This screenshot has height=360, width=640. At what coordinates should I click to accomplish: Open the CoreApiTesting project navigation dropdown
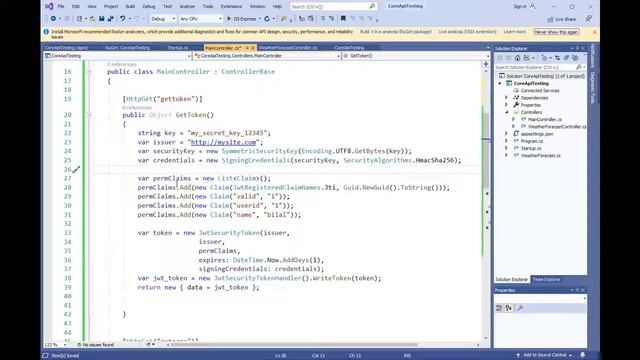coord(118,56)
